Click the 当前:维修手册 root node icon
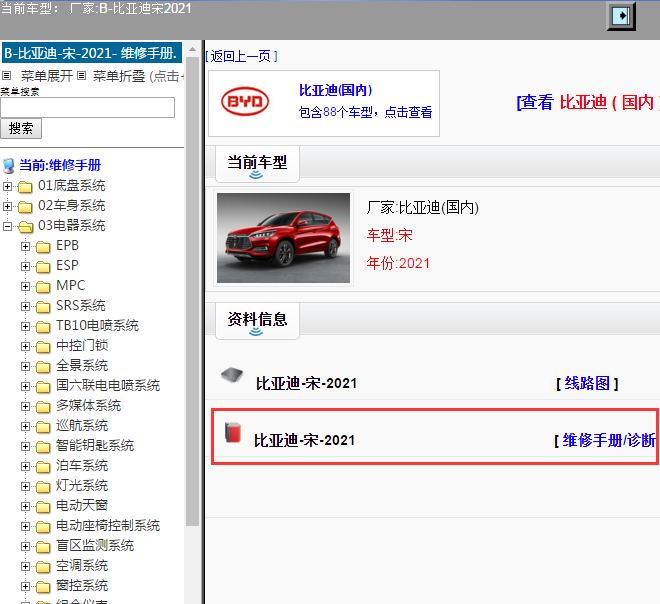 point(8,165)
